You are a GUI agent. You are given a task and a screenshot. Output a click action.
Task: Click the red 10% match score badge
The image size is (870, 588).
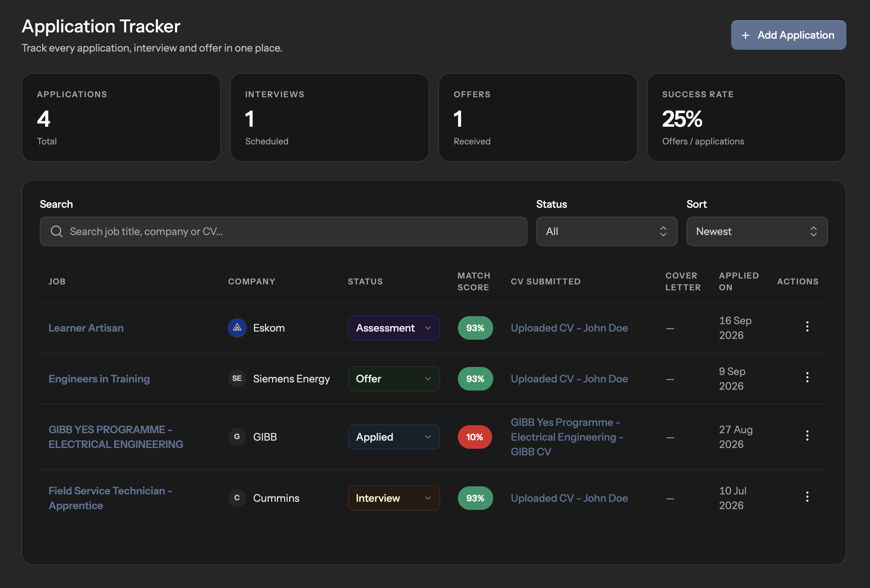coord(474,437)
